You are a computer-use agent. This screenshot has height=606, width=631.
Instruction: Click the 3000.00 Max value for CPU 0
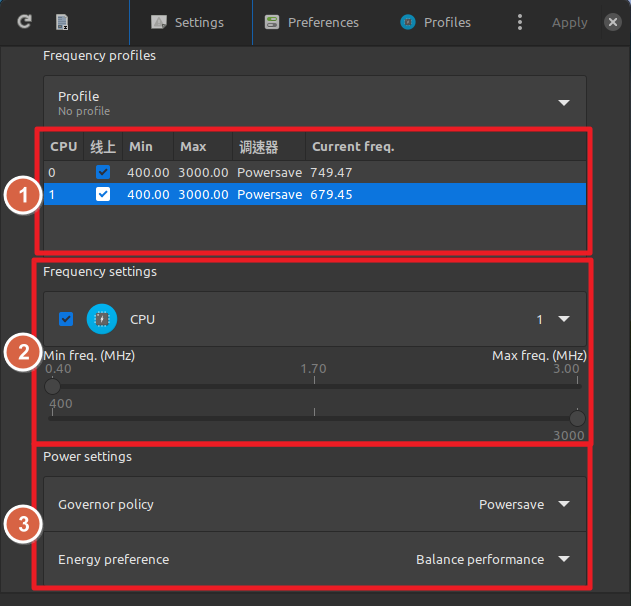click(203, 173)
